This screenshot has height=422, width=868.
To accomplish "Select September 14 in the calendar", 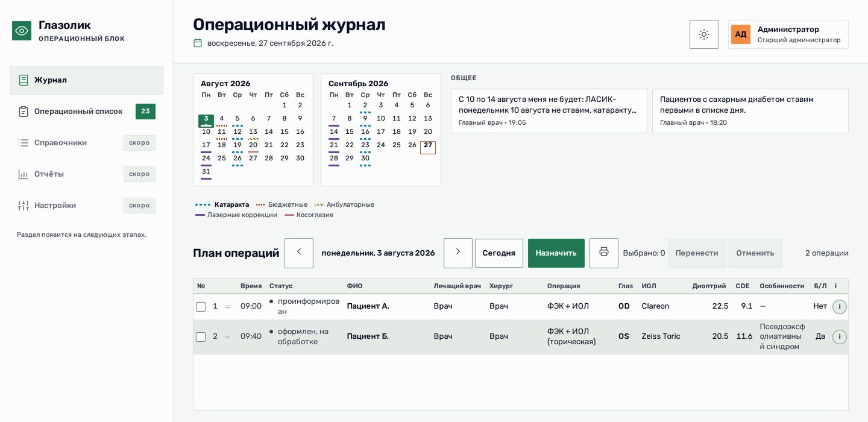I will pyautogui.click(x=334, y=133).
